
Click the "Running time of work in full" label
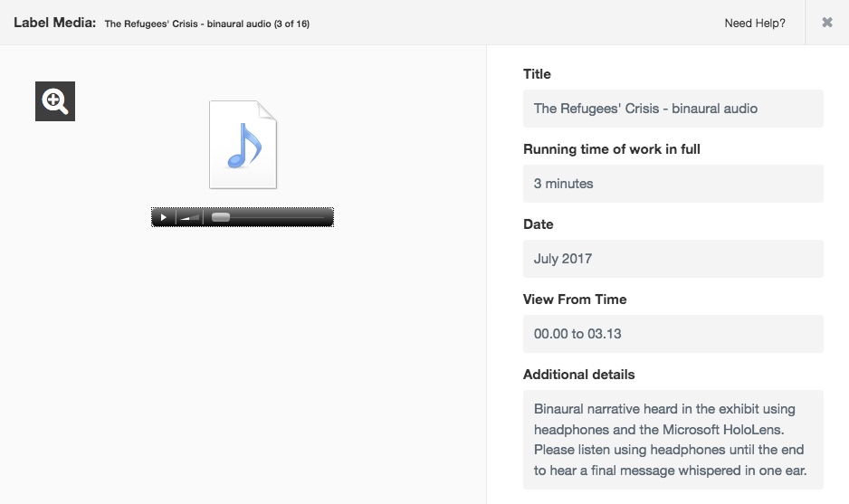point(612,149)
